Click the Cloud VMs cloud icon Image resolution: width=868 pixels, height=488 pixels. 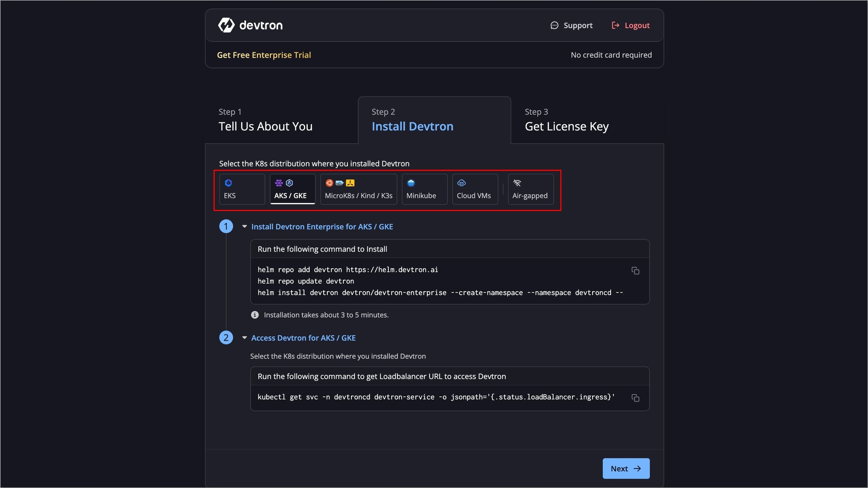462,183
